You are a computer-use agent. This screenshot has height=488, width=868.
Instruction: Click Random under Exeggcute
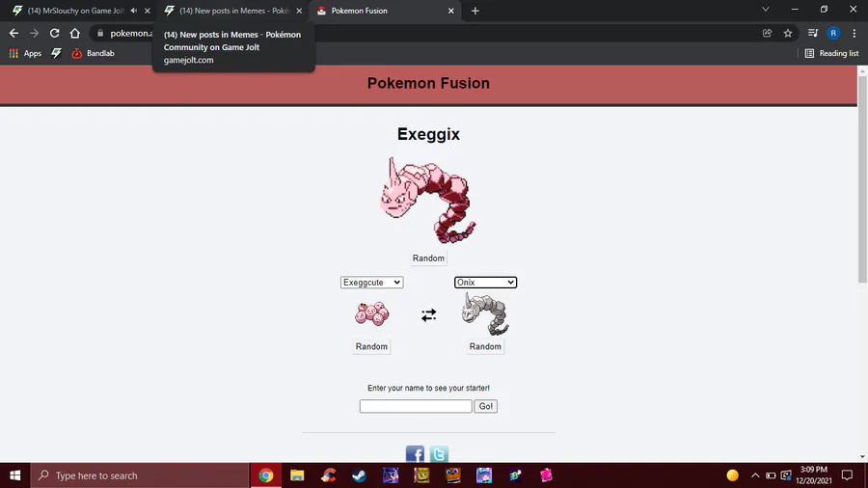click(371, 346)
